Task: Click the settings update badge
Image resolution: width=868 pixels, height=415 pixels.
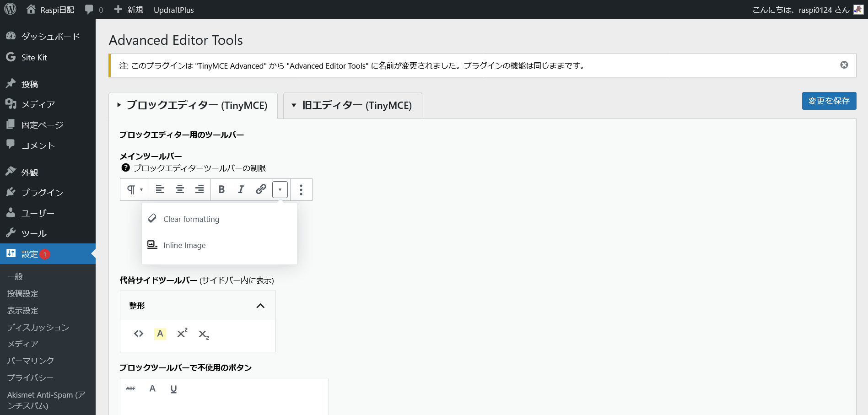Action: tap(45, 254)
